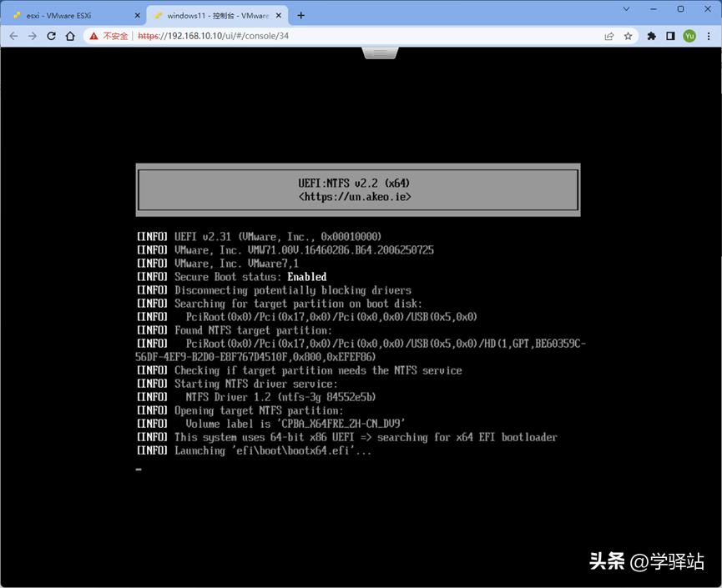Reload the console page with the refresh icon
Image resolution: width=722 pixels, height=588 pixels.
[x=51, y=36]
